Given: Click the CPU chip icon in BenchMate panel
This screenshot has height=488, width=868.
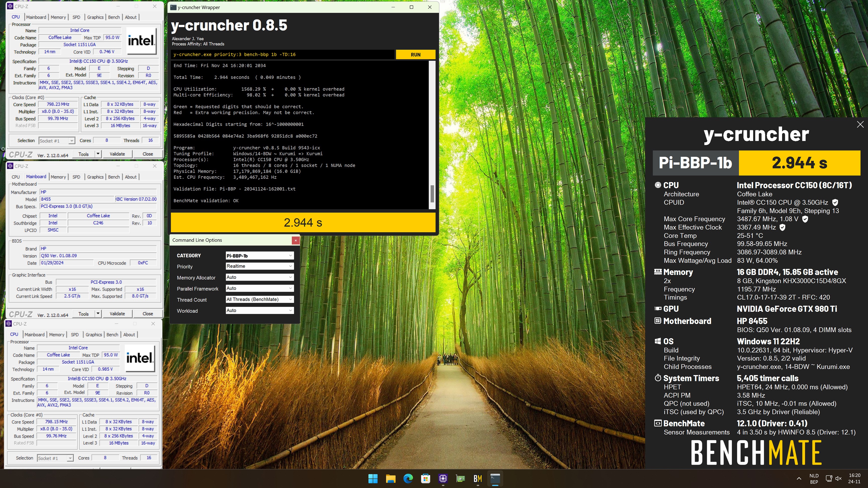Looking at the screenshot, I should pos(658,185).
